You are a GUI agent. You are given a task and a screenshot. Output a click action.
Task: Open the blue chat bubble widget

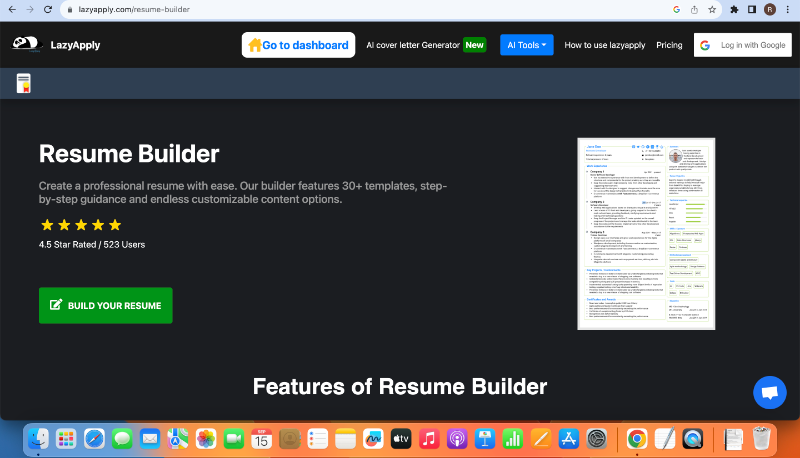click(x=769, y=392)
